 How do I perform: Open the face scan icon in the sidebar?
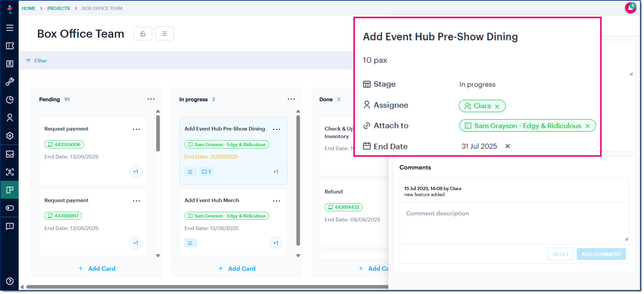coord(10,172)
